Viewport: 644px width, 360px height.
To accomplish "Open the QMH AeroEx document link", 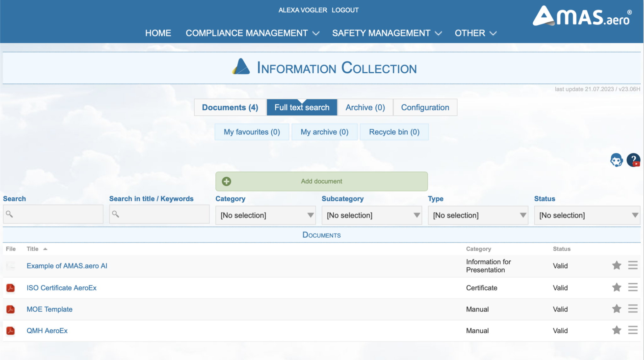I will point(47,330).
